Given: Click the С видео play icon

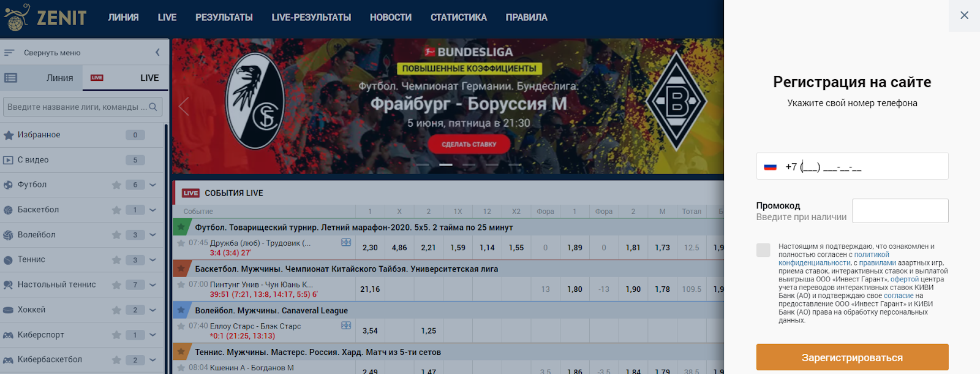Looking at the screenshot, I should pyautogui.click(x=9, y=160).
